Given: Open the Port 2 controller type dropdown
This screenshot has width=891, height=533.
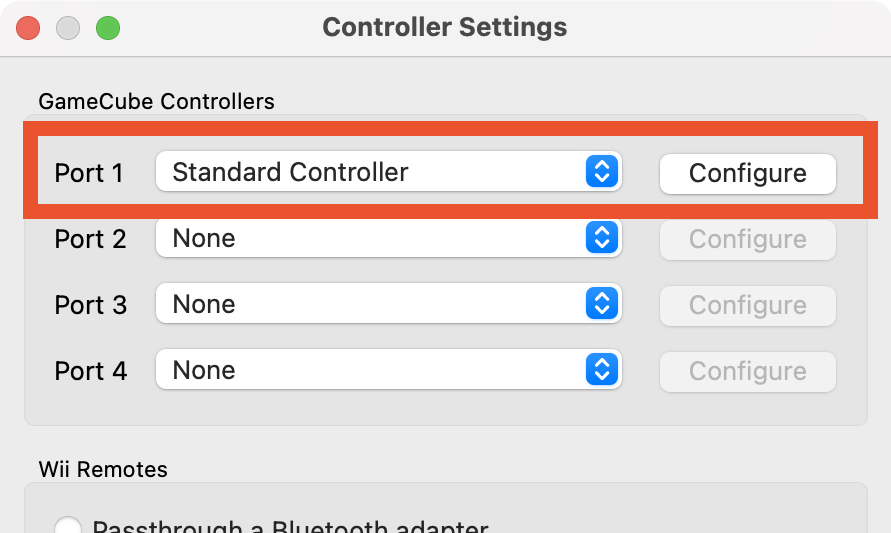Looking at the screenshot, I should [389, 238].
